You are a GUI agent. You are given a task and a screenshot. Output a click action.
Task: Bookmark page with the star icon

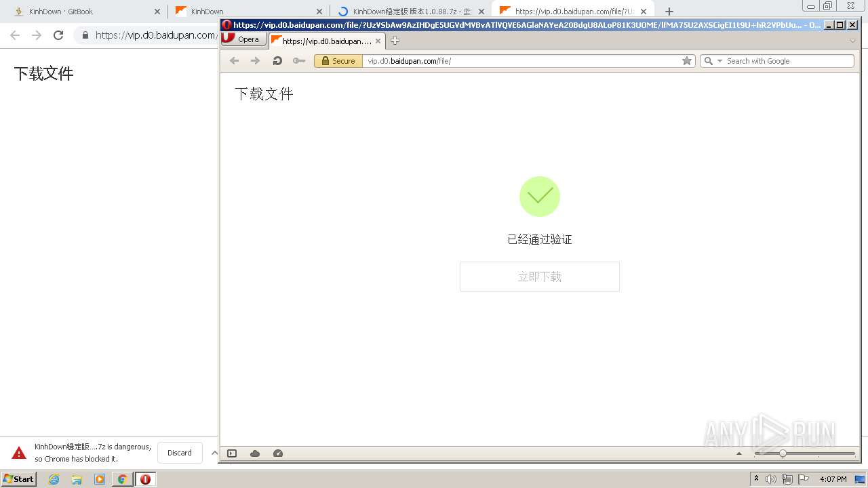[687, 61]
